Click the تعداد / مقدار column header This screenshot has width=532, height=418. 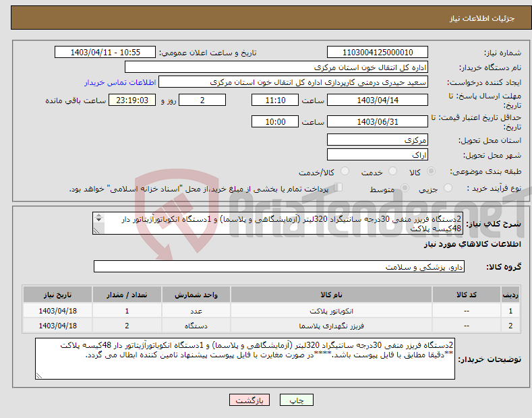pyautogui.click(x=127, y=295)
